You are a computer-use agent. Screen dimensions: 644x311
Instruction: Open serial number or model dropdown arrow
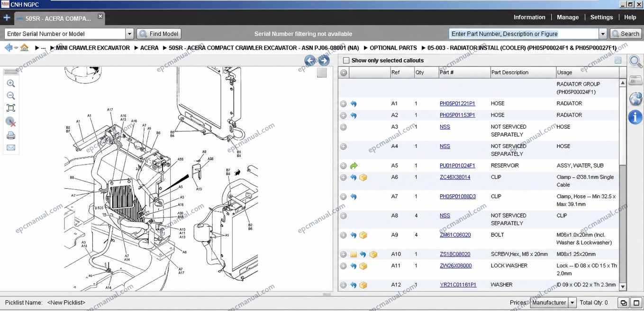tap(130, 34)
